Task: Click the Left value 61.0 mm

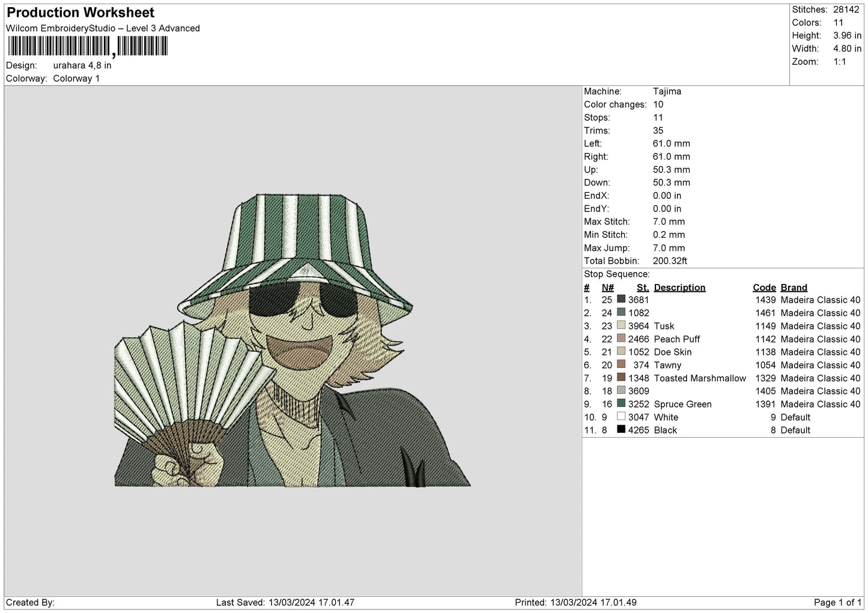Action: tap(672, 143)
